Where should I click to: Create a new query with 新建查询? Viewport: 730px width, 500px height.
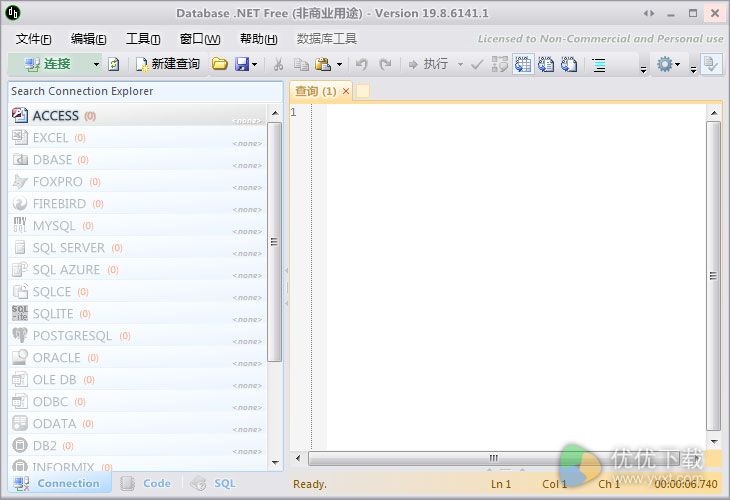pos(168,64)
